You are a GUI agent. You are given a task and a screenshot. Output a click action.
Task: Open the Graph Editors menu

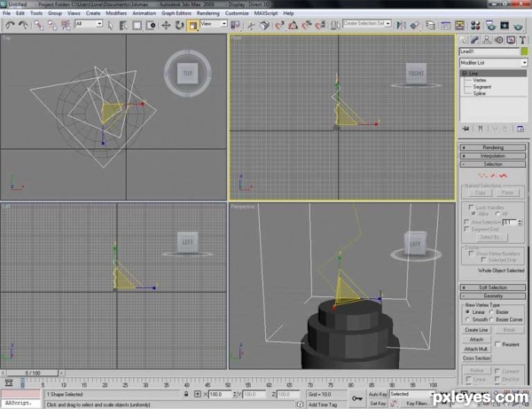[x=176, y=13]
